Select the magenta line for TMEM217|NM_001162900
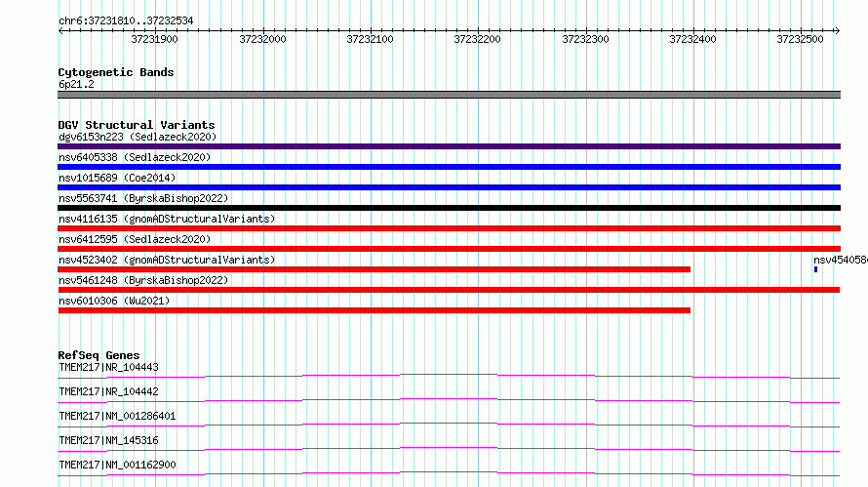The width and height of the screenshot is (868, 487). click(x=449, y=473)
